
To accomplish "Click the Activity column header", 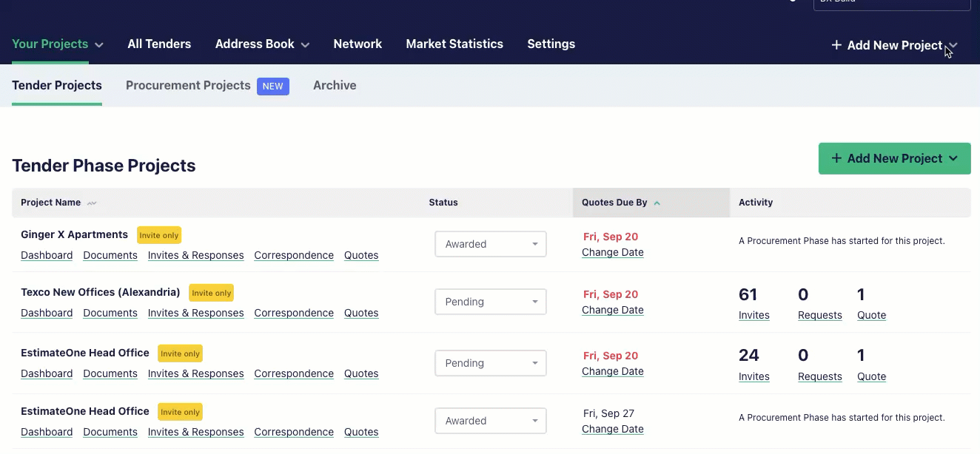I will [x=756, y=203].
